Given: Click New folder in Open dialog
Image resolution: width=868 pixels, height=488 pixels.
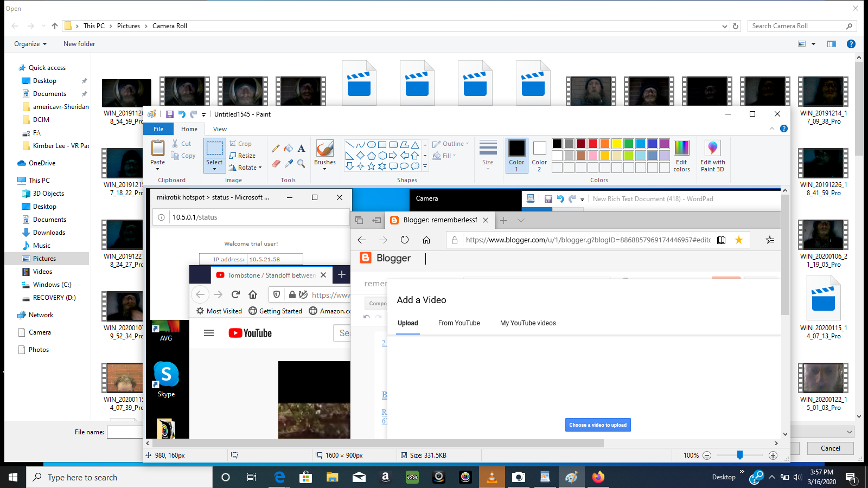Looking at the screenshot, I should (79, 44).
